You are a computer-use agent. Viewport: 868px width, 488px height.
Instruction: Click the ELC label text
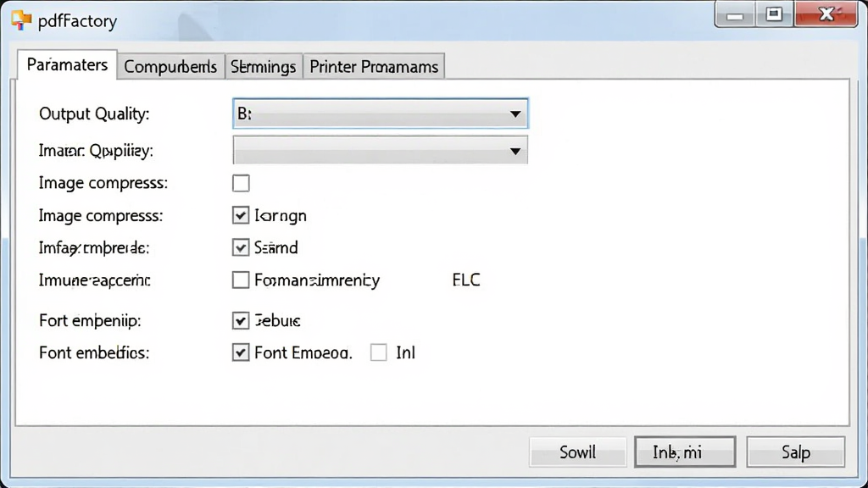point(466,280)
